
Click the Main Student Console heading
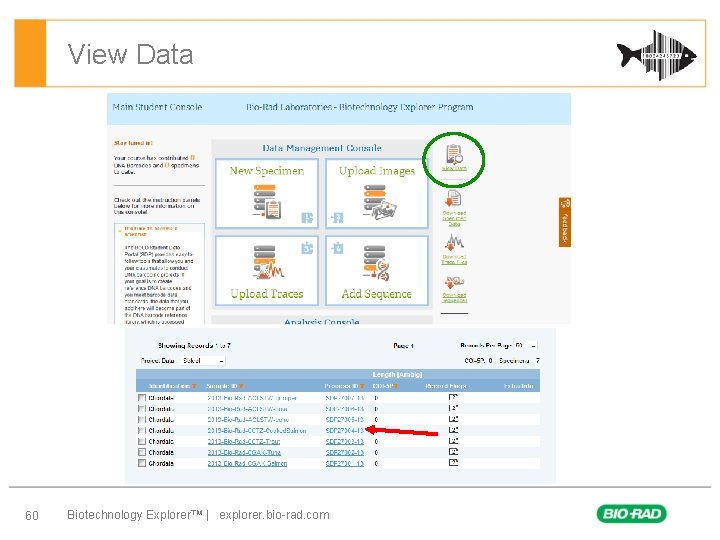point(158,107)
